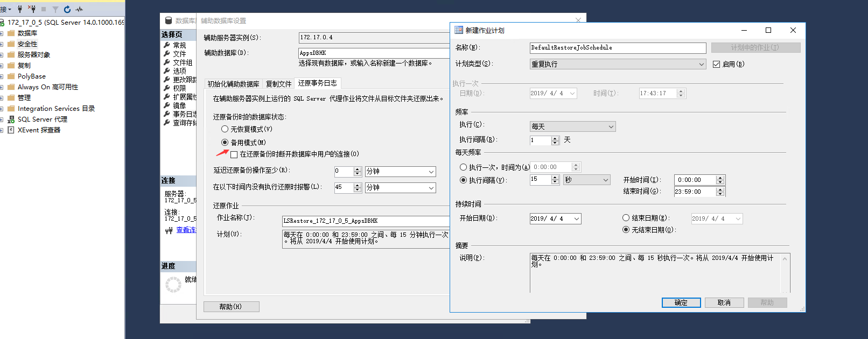Image resolution: width=868 pixels, height=339 pixels.
Task: Select 执行一次，时间为 radio button
Action: pyautogui.click(x=463, y=167)
